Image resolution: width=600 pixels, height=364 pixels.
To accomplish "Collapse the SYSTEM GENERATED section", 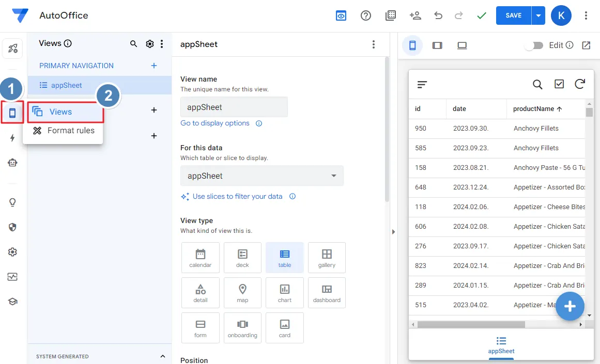I will tap(163, 356).
